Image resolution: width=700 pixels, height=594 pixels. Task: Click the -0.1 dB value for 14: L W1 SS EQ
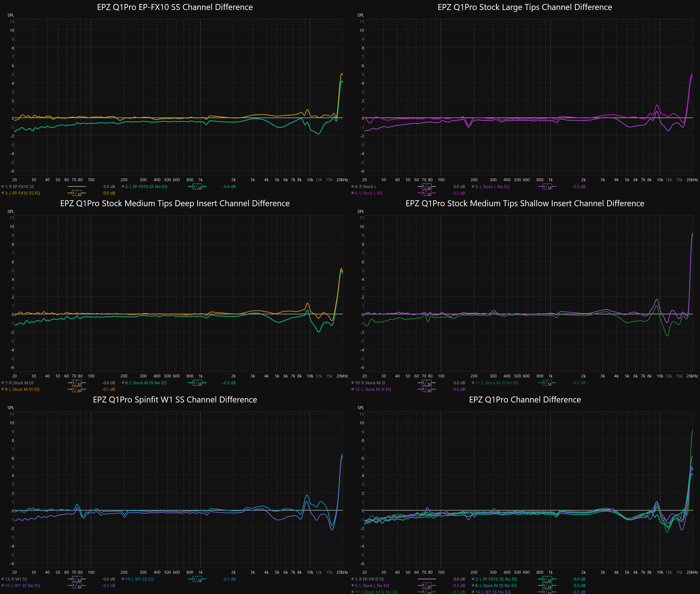229,579
